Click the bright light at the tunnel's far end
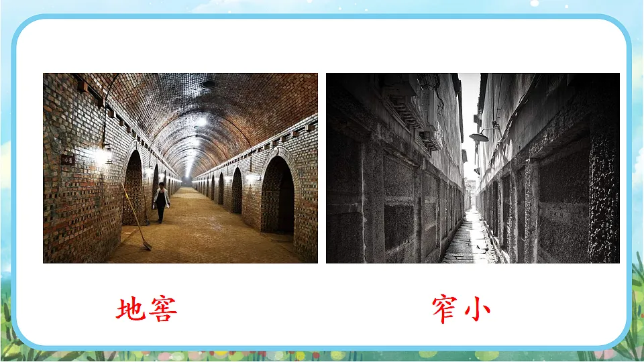The image size is (644, 362). [186, 180]
